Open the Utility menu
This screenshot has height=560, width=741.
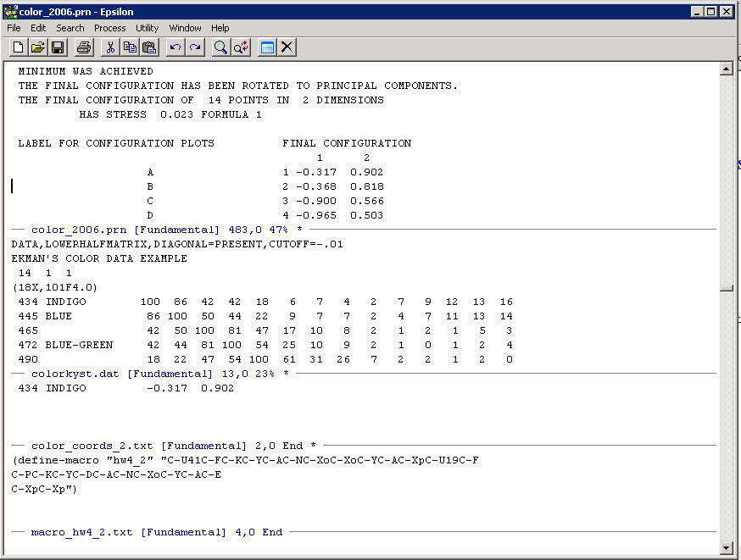147,28
